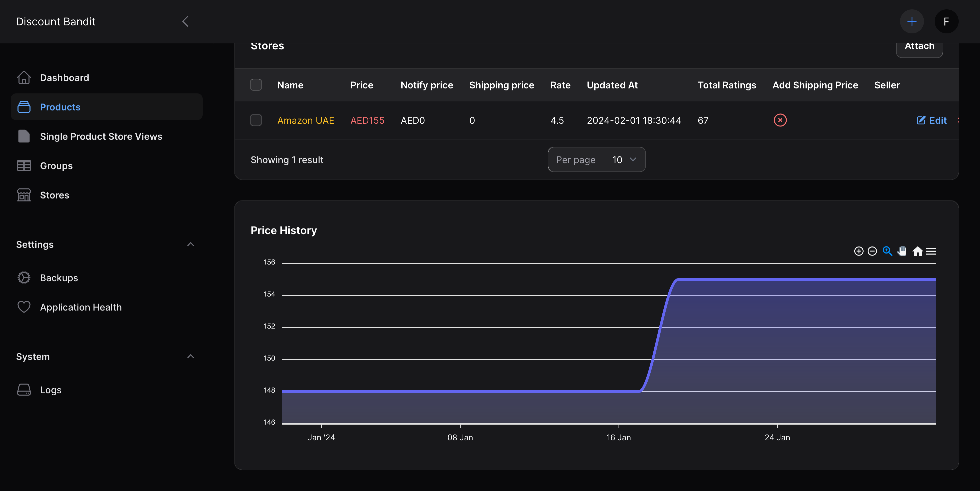Activate the selection zoom magnifier tool
This screenshot has height=491, width=980.
pos(887,251)
